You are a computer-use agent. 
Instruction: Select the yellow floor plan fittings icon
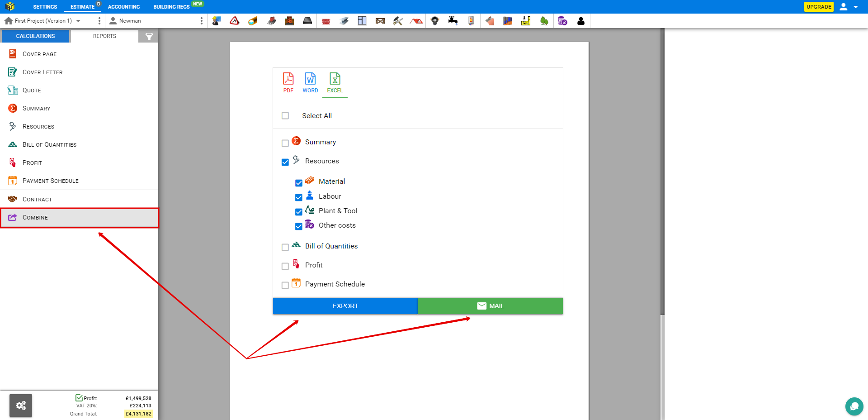click(x=526, y=21)
